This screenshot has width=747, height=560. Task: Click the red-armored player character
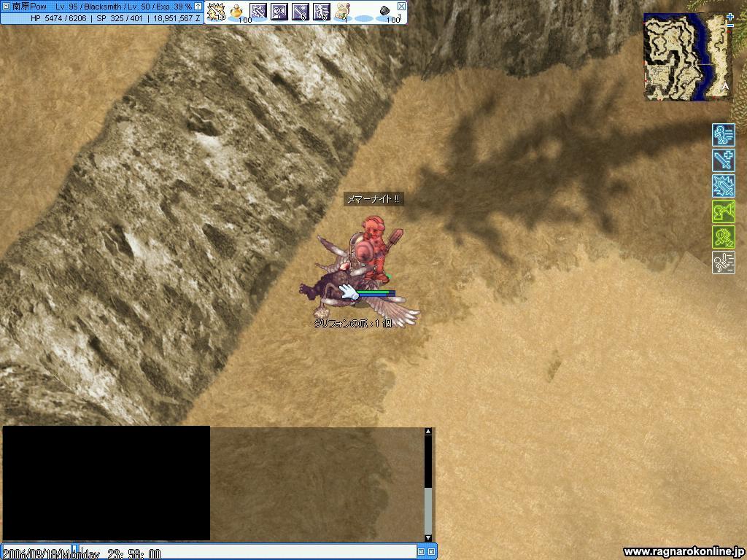pos(376,249)
